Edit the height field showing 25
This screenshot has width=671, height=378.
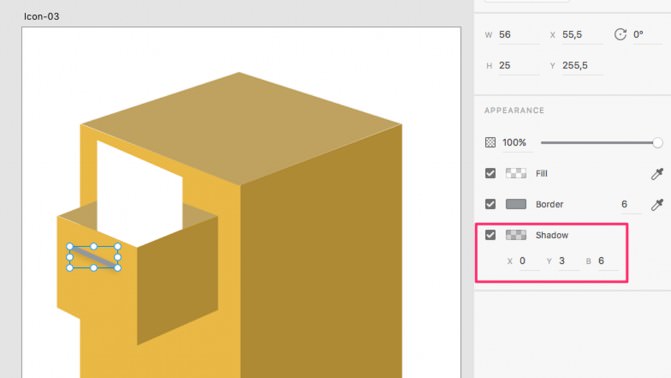coord(518,65)
